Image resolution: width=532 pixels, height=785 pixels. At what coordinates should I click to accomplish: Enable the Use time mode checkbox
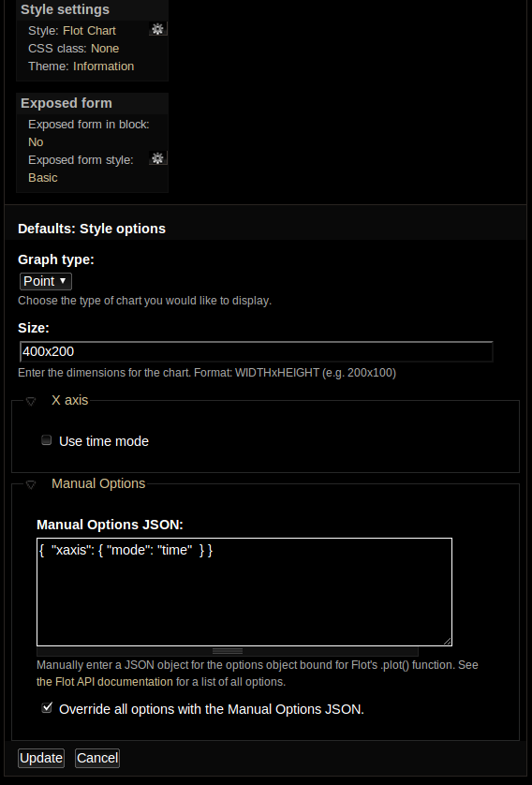[x=47, y=440]
